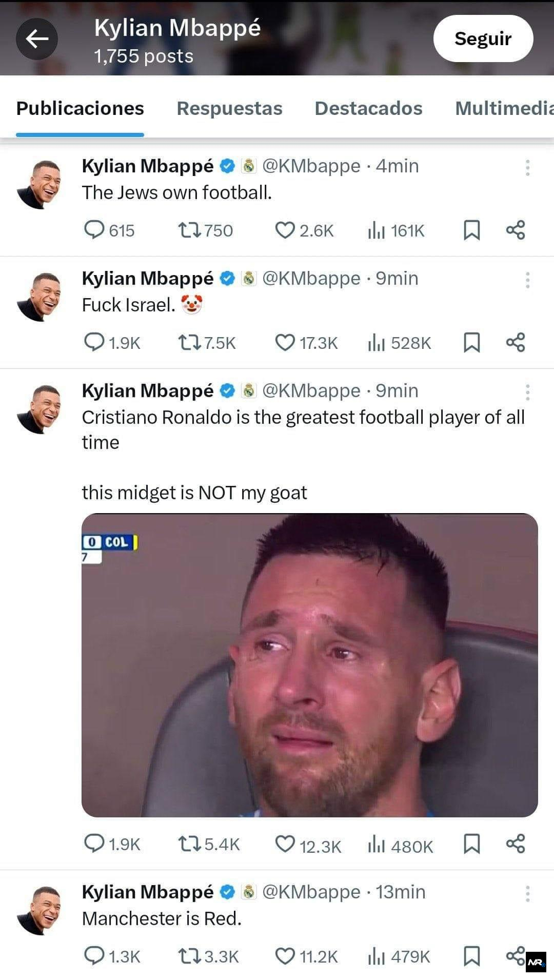The image size is (554, 980).
Task: Click the bookmark icon on the clown emoji post
Action: point(471,342)
